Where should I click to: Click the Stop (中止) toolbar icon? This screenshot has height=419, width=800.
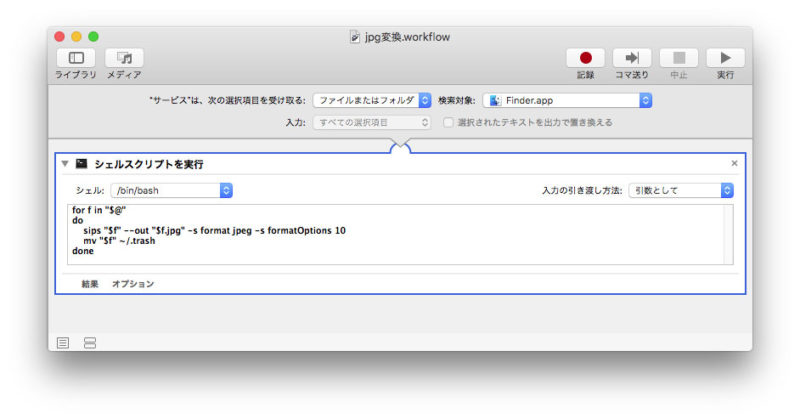(x=679, y=58)
